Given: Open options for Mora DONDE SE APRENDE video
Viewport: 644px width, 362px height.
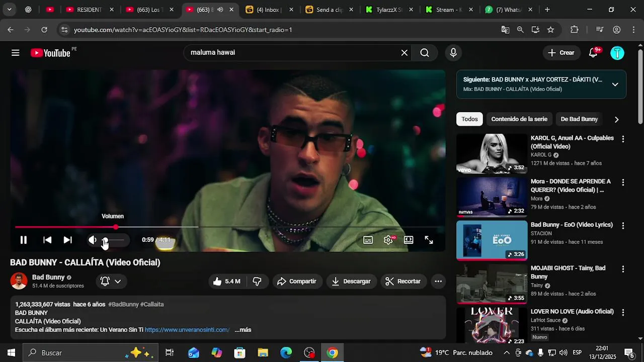Looking at the screenshot, I should tap(623, 183).
